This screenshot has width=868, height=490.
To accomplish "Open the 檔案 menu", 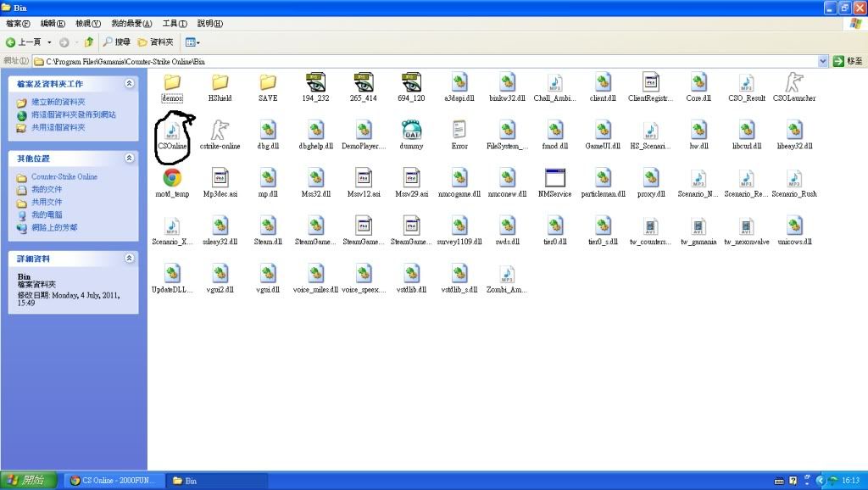I will pyautogui.click(x=18, y=23).
